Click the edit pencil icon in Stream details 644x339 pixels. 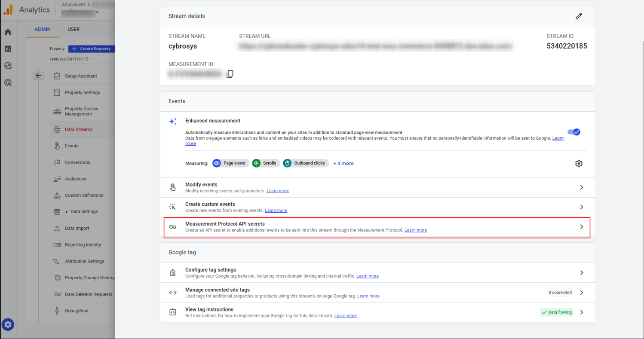coord(579,16)
